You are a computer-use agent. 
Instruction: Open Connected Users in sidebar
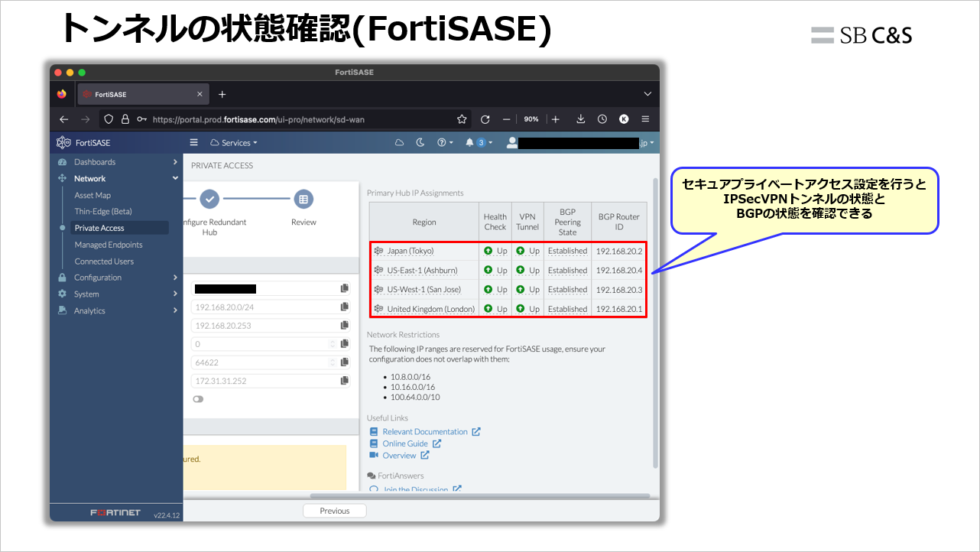(104, 261)
